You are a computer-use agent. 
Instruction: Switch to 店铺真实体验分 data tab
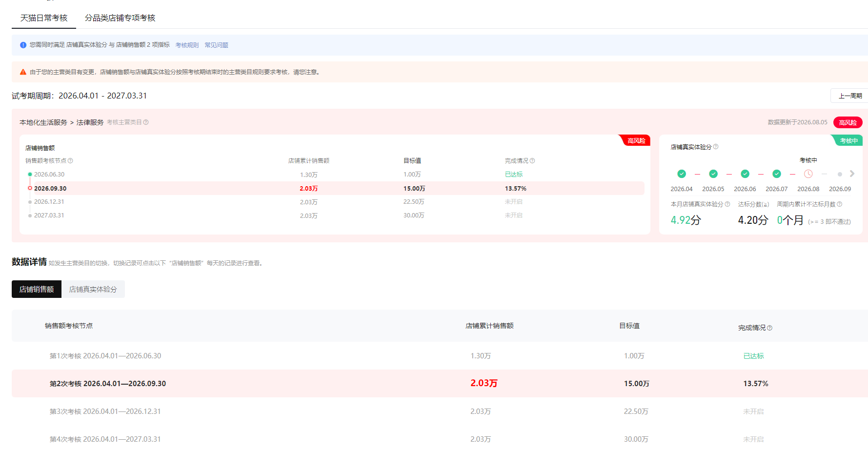coord(93,289)
